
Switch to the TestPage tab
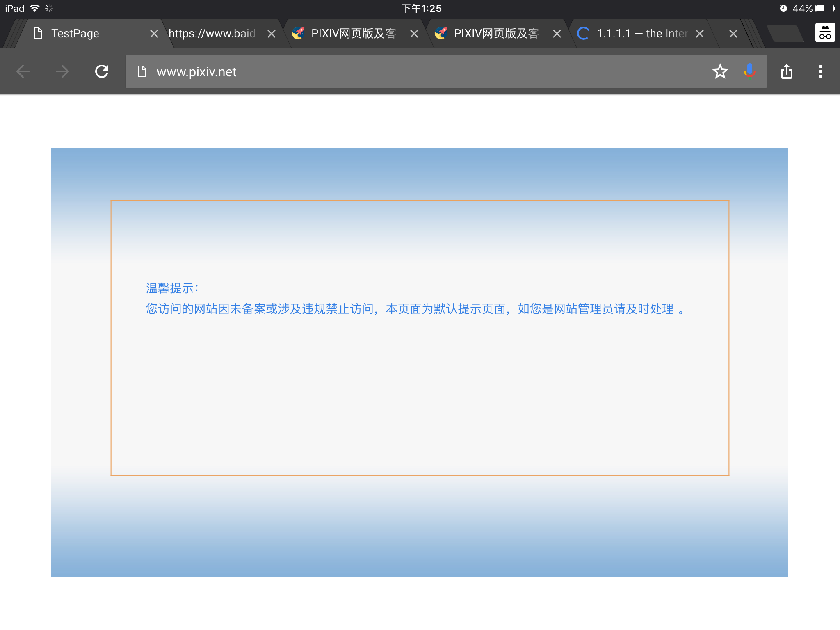tap(75, 34)
